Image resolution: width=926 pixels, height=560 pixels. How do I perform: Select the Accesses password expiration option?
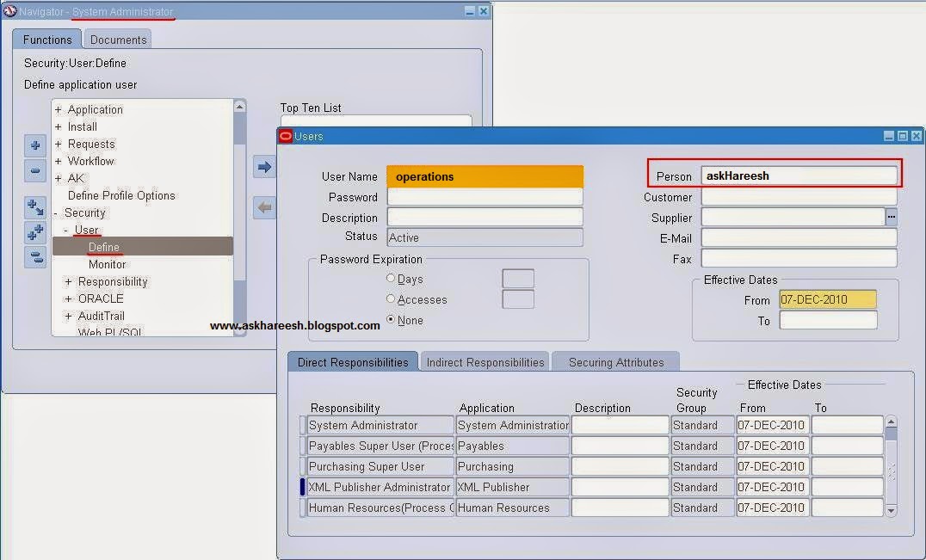(x=391, y=298)
